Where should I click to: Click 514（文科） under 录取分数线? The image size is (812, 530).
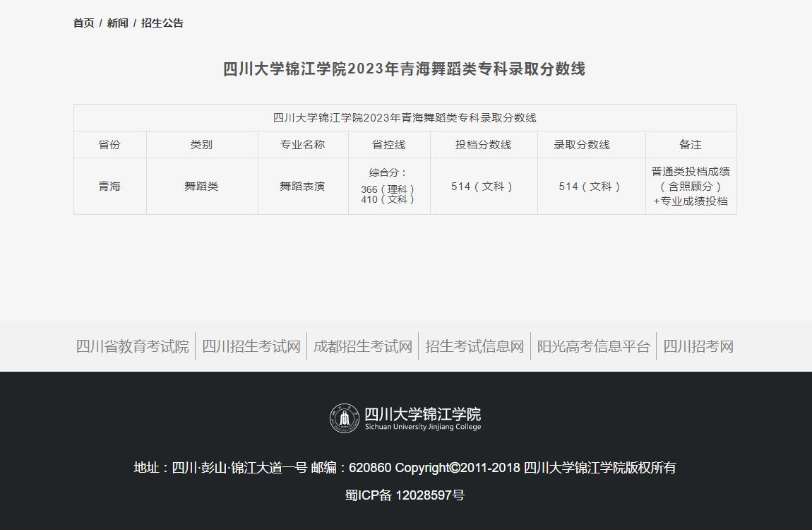(590, 187)
